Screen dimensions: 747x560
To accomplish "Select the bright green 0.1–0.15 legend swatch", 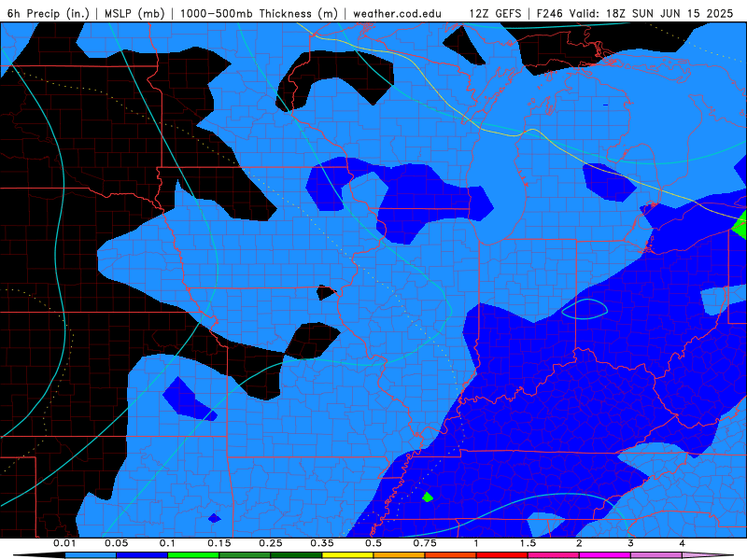I will tap(193, 555).
